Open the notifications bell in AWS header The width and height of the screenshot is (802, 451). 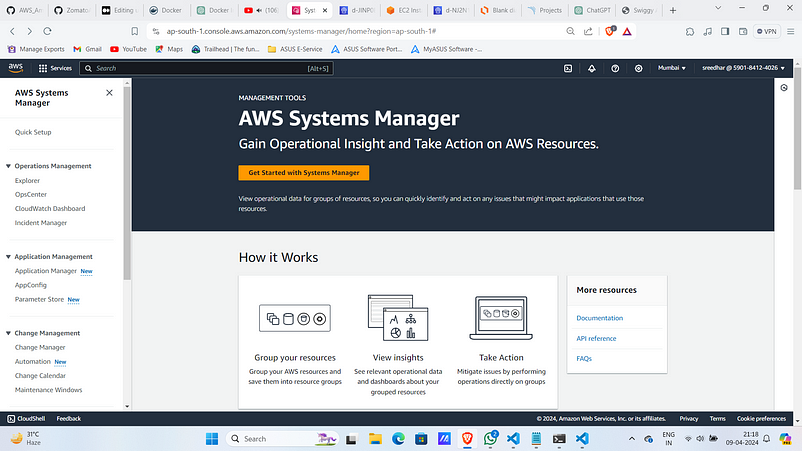point(592,68)
